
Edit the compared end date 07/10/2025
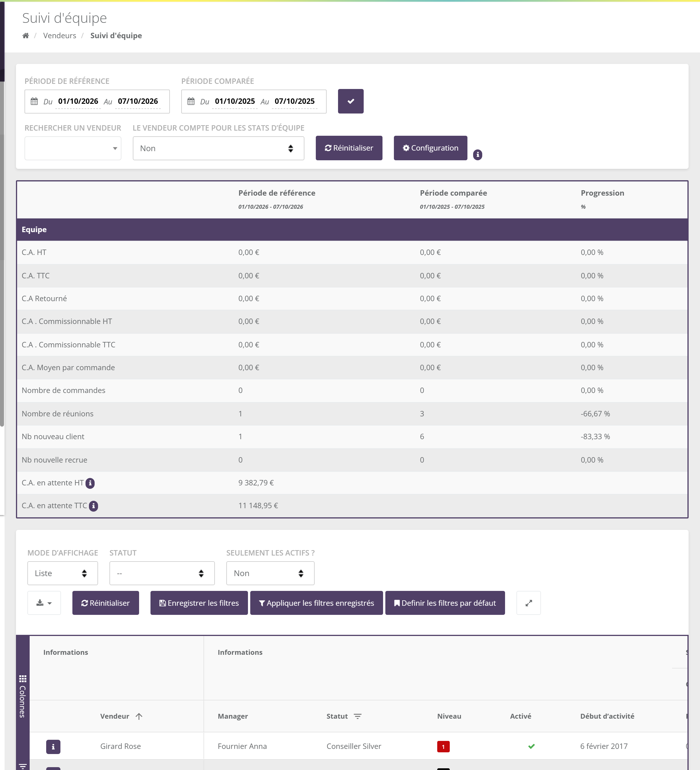[295, 101]
